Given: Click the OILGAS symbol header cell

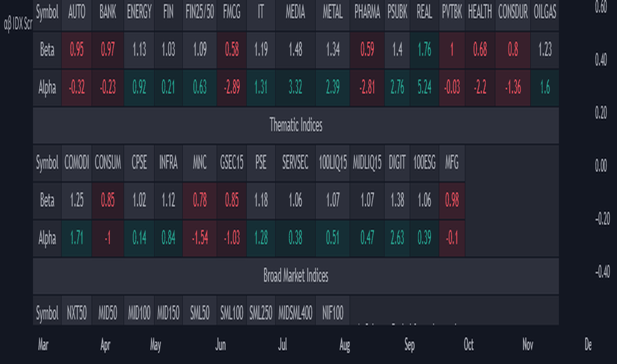Looking at the screenshot, I should coord(545,13).
